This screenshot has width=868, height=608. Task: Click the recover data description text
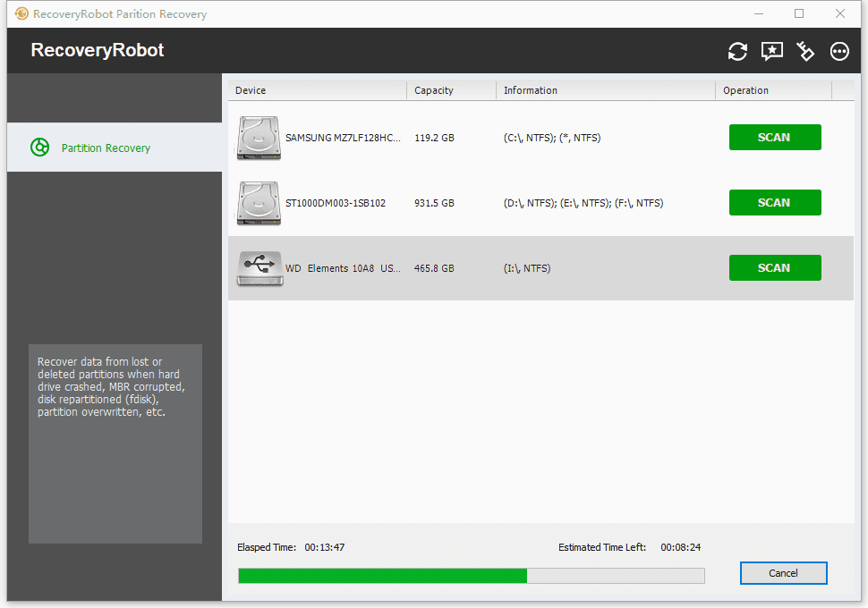point(111,387)
